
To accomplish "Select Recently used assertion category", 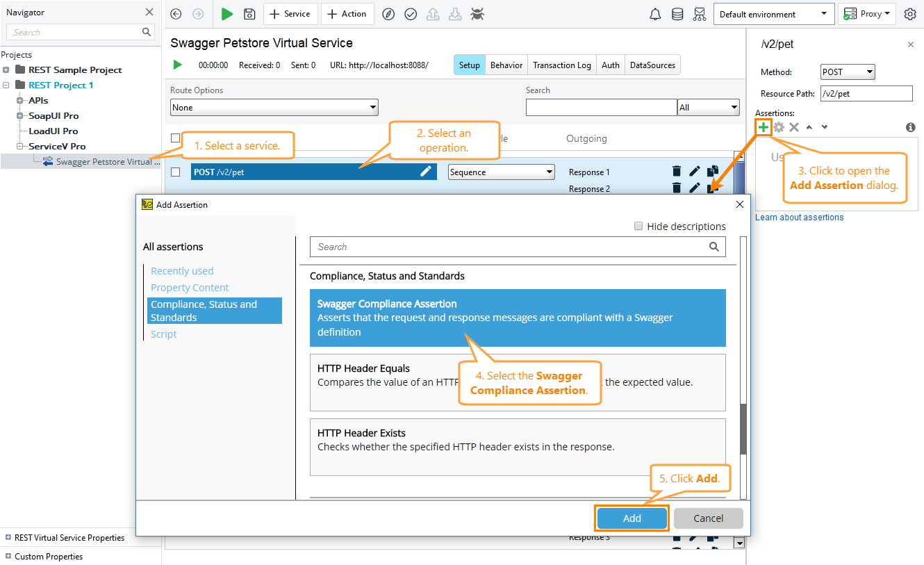I will coord(182,271).
